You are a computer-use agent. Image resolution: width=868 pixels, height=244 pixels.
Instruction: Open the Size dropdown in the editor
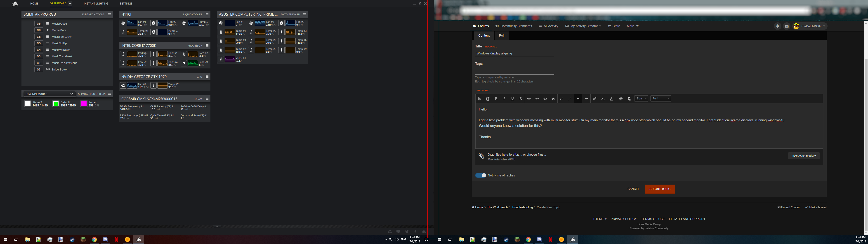tap(641, 99)
